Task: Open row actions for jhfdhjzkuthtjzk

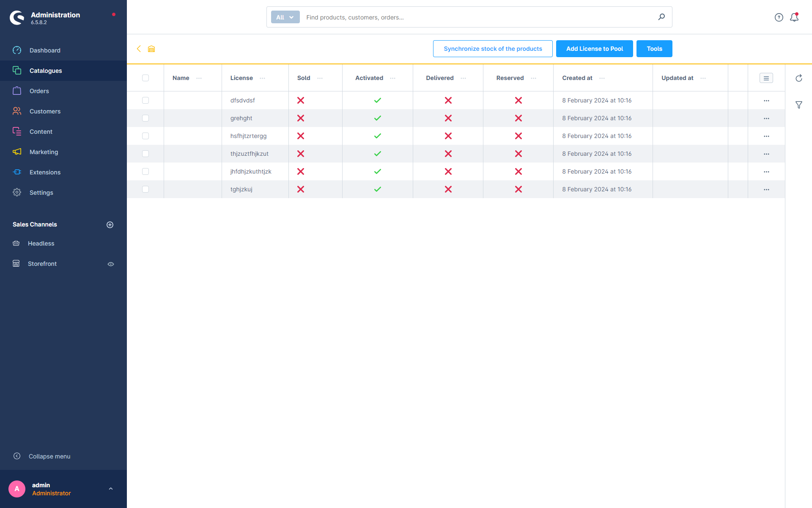Action: [x=766, y=172]
